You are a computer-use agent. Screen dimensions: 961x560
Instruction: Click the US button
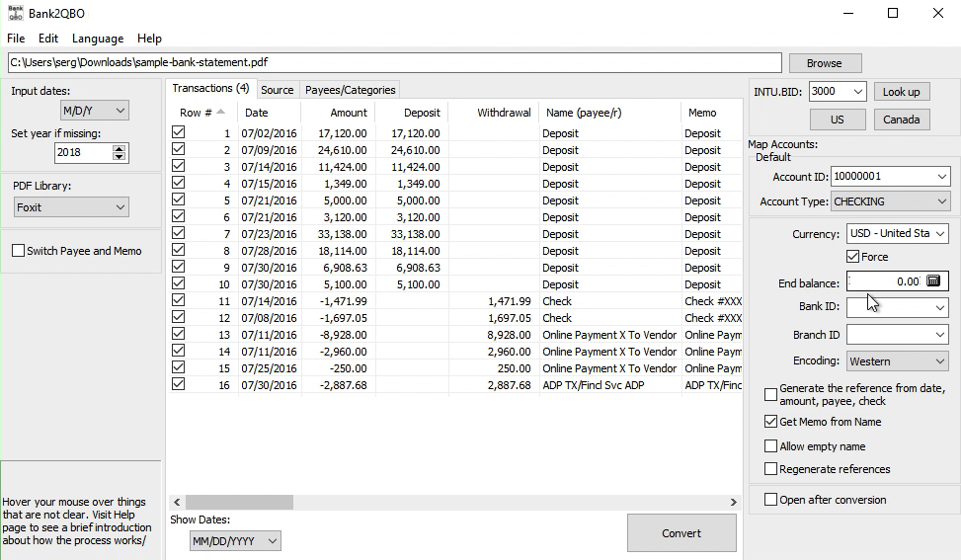(x=838, y=120)
